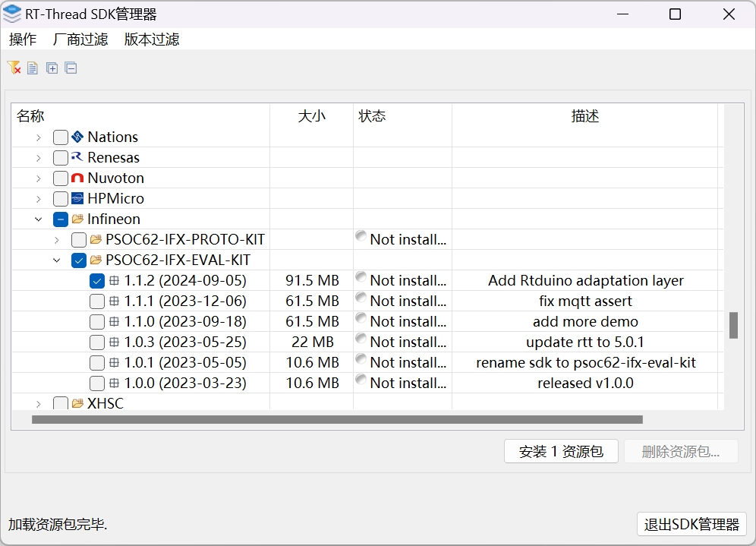Click the '22 MB' size cell

[313, 342]
